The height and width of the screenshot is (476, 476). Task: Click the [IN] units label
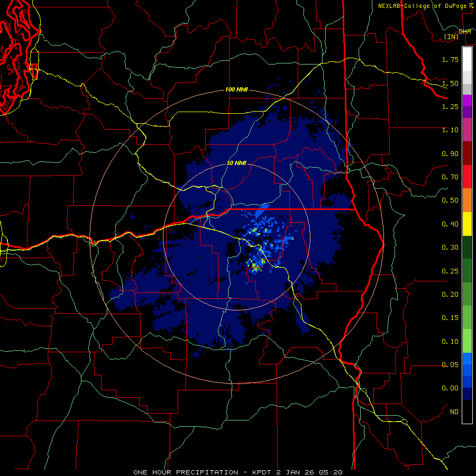click(x=452, y=36)
